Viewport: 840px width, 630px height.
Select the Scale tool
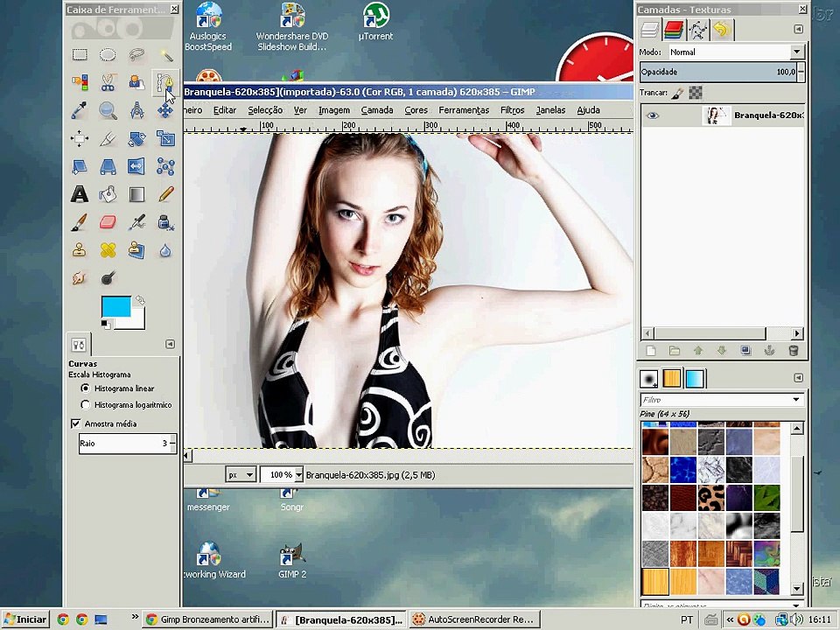coord(165,138)
